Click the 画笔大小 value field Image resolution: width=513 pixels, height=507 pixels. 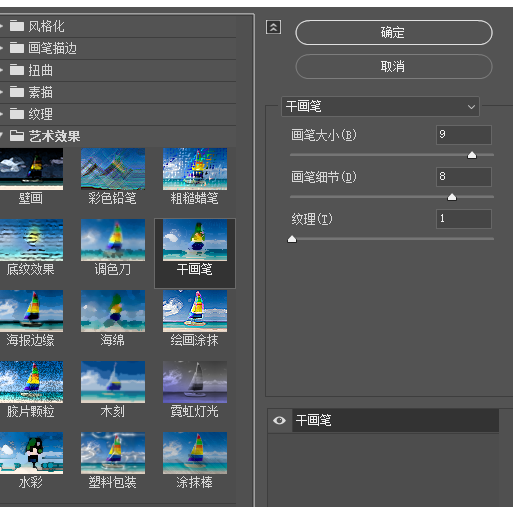pos(464,135)
